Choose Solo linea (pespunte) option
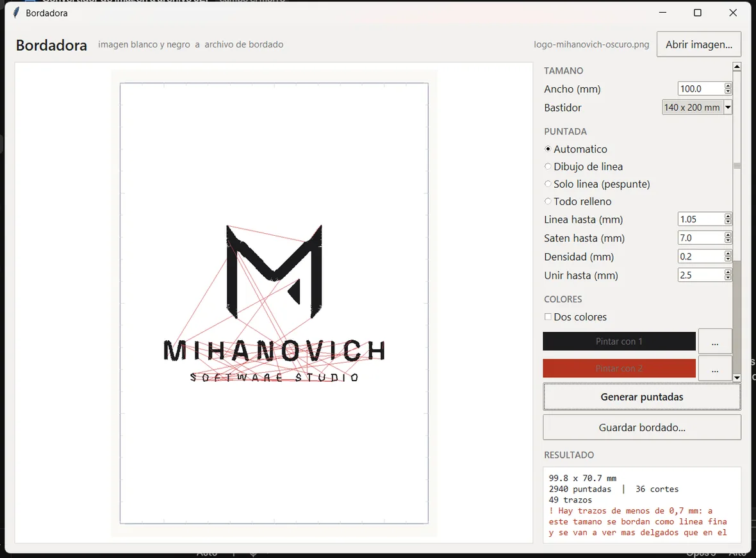 [597, 184]
